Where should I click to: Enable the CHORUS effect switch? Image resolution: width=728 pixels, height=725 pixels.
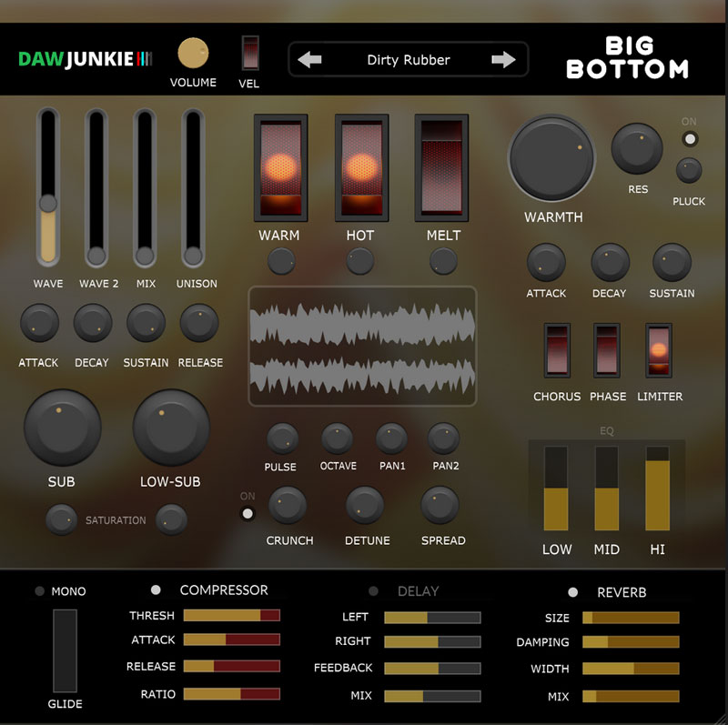click(557, 350)
